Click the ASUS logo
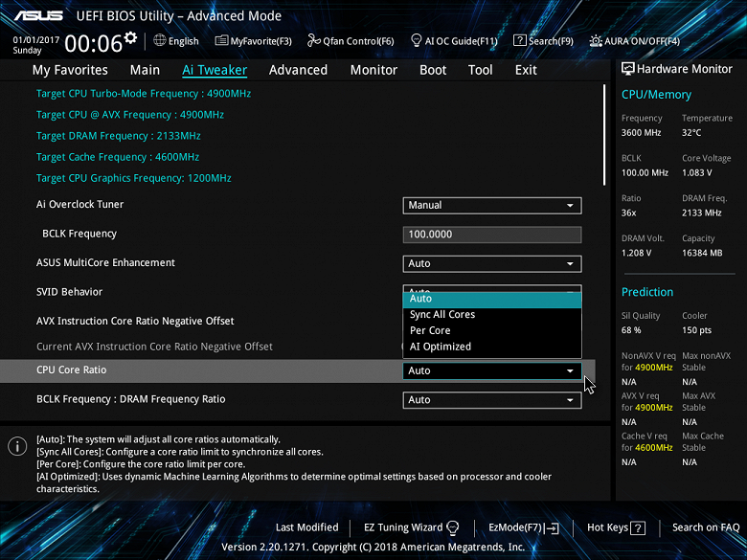The image size is (747, 560). [x=38, y=16]
